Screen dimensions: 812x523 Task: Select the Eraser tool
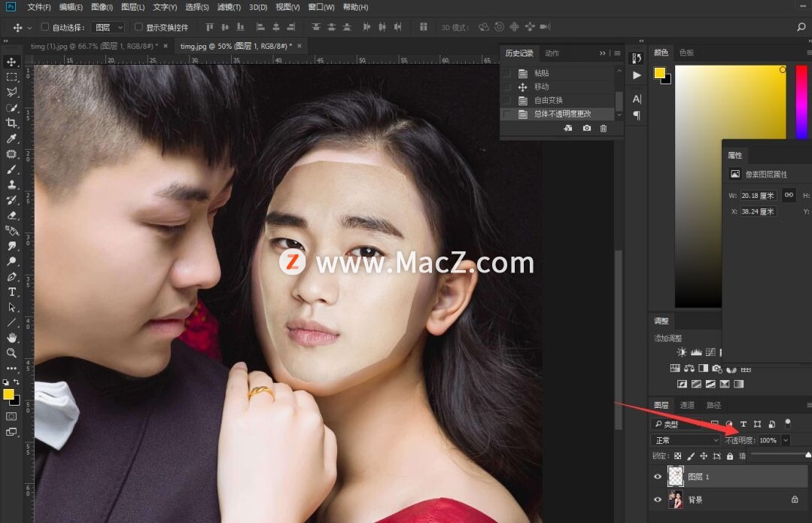11,215
